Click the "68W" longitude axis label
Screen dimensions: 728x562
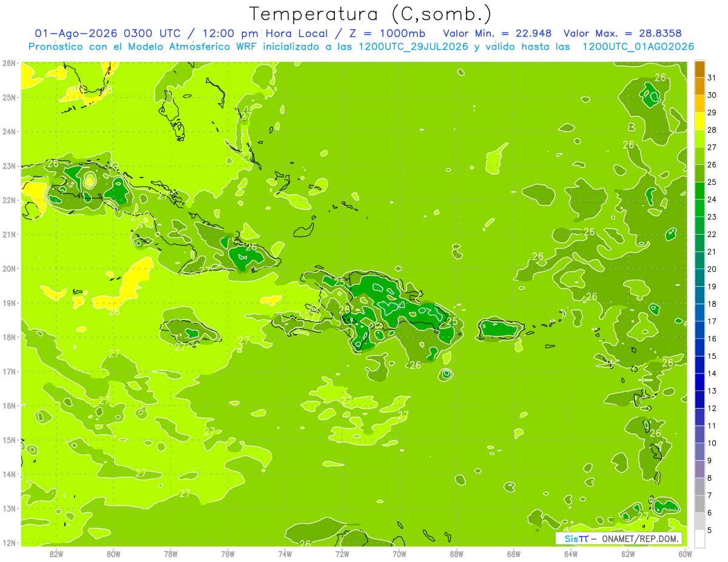[x=457, y=554]
